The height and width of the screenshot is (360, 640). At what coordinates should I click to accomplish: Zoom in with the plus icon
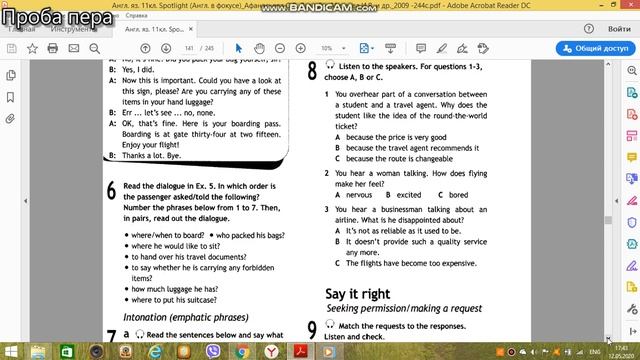(x=301, y=49)
